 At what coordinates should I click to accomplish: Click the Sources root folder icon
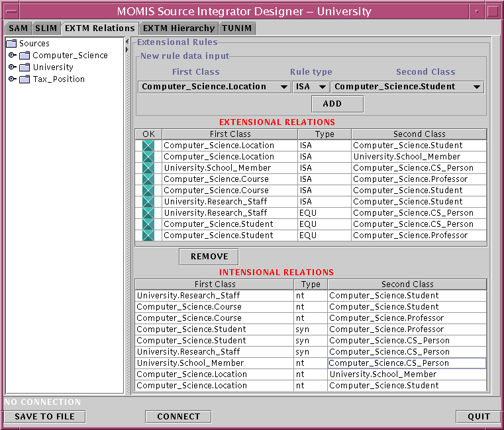11,44
